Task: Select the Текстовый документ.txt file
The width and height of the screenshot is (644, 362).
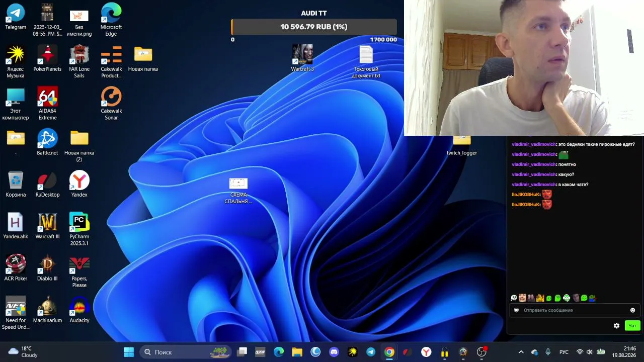Action: click(366, 61)
